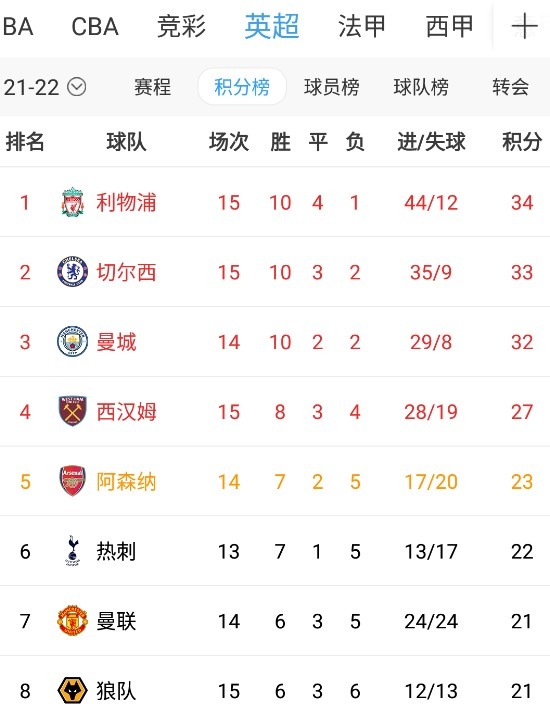Open the CBA league tab

coord(95,26)
